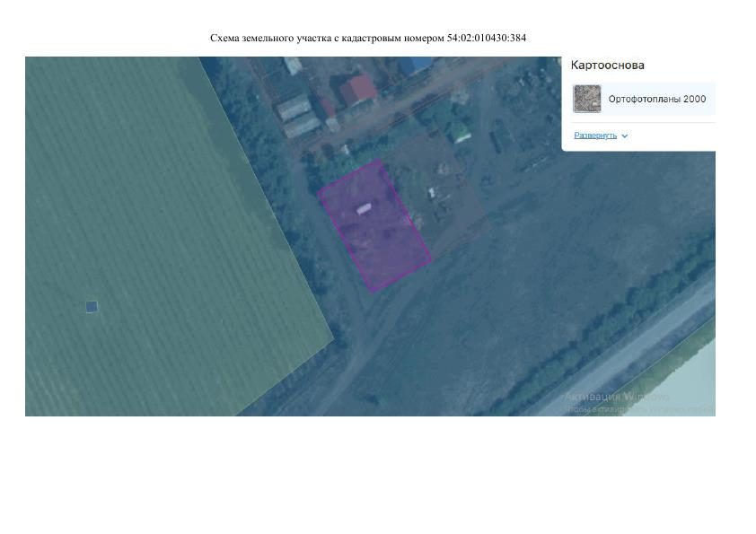Expand the panel via Развернуть link
The height and width of the screenshot is (534, 756).
click(595, 136)
